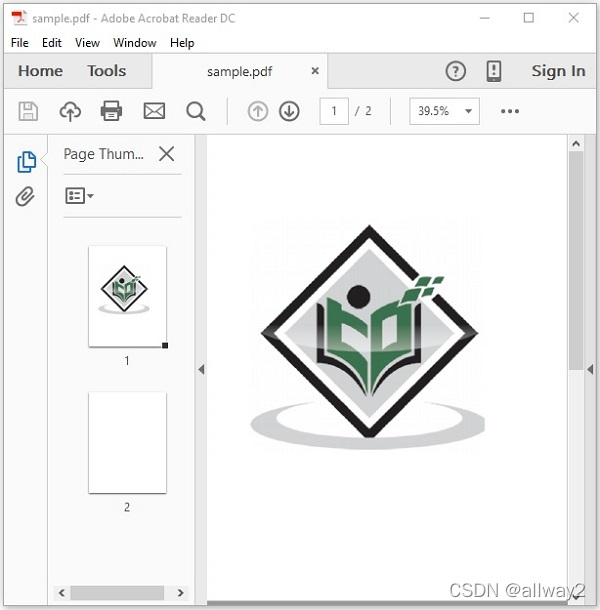Image resolution: width=600 pixels, height=610 pixels.
Task: Open the Window menu
Action: click(x=135, y=43)
